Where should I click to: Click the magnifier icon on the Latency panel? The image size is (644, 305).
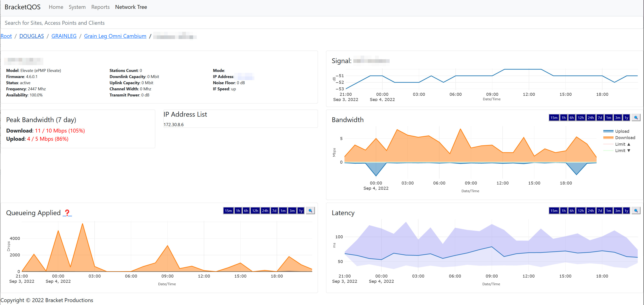[x=636, y=211]
